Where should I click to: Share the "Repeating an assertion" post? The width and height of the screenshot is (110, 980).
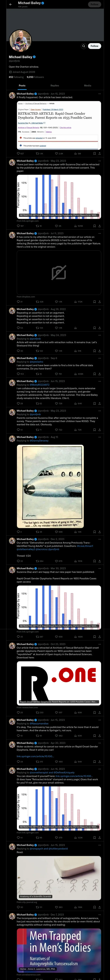tap(99, 327)
